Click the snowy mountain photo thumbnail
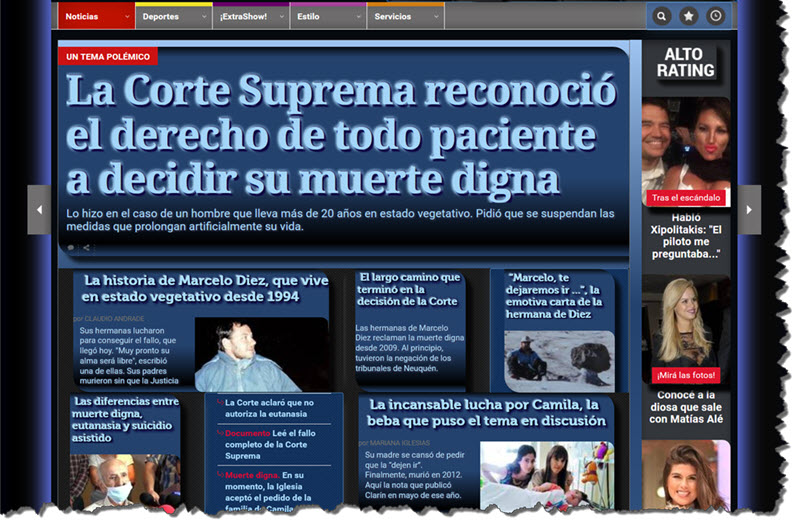800x527 pixels. click(559, 361)
